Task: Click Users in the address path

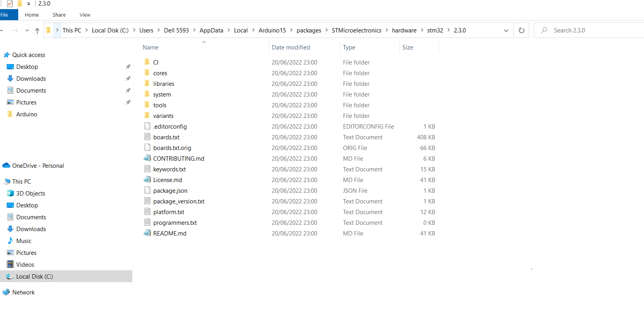Action: 146,30
